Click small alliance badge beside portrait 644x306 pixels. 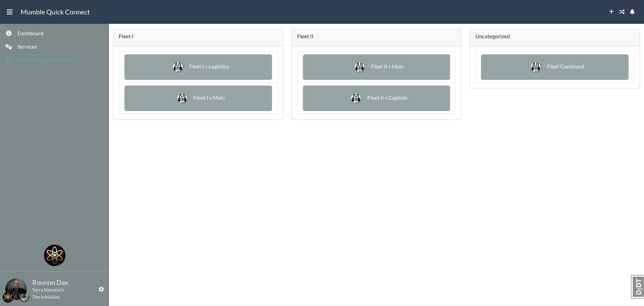[24, 297]
